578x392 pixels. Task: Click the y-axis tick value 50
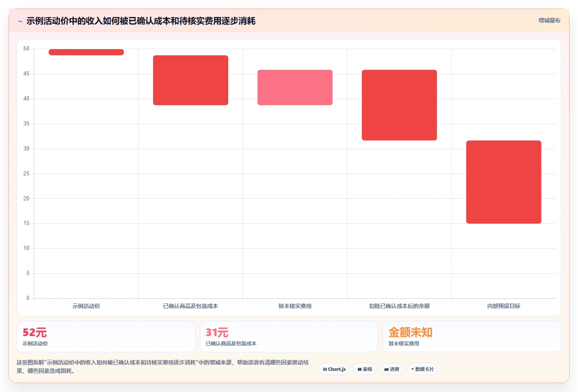coord(26,49)
